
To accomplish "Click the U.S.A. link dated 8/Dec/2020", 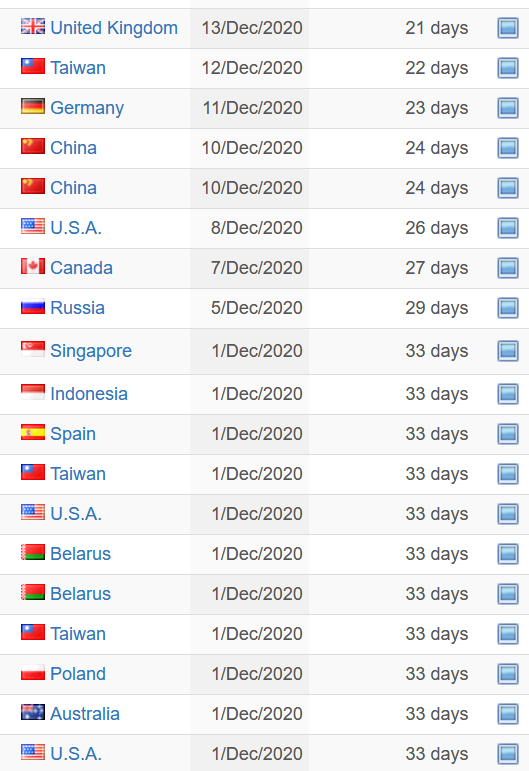I will point(76,228).
